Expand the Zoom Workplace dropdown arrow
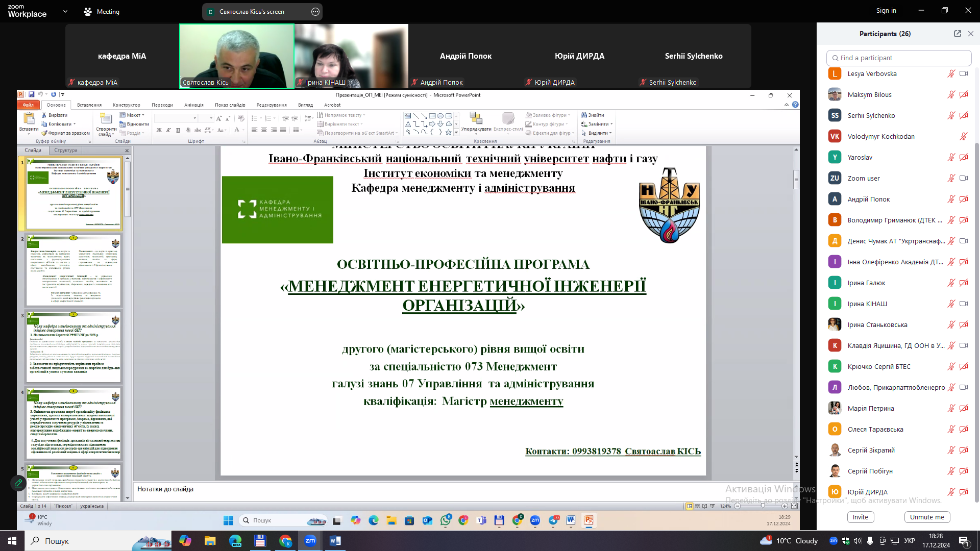The width and height of the screenshot is (980, 551). [65, 11]
